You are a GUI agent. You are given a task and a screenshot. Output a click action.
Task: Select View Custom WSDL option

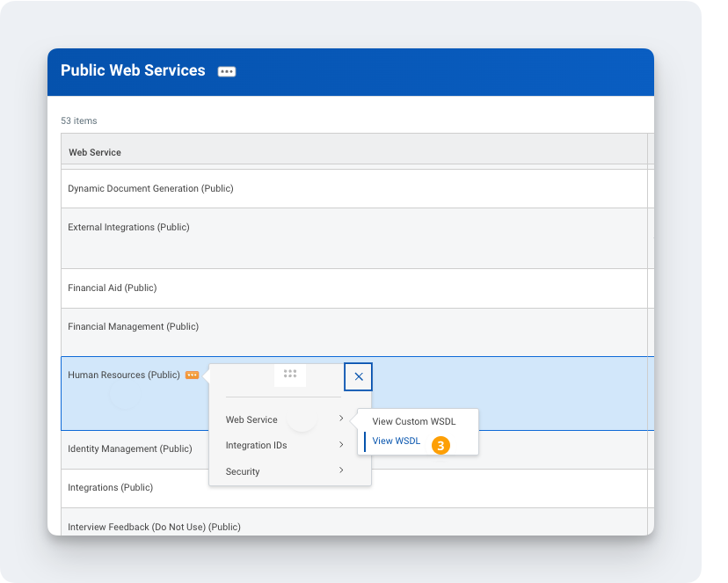(x=413, y=422)
